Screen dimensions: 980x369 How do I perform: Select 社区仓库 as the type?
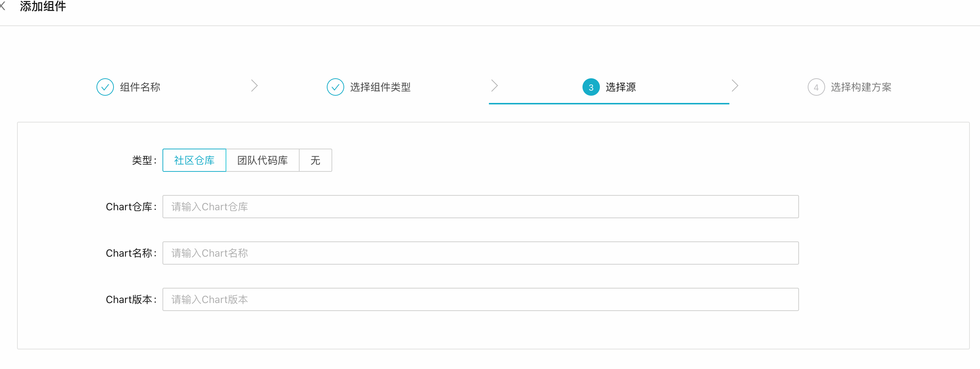point(194,160)
